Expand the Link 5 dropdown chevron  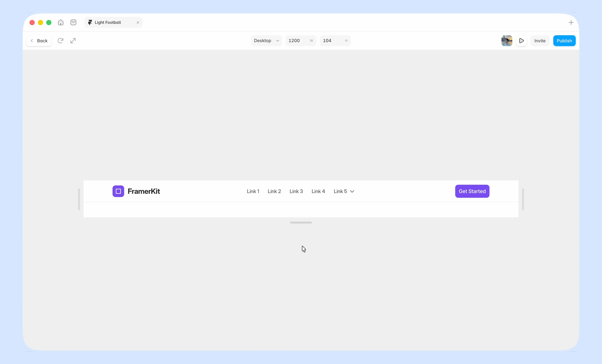click(352, 192)
